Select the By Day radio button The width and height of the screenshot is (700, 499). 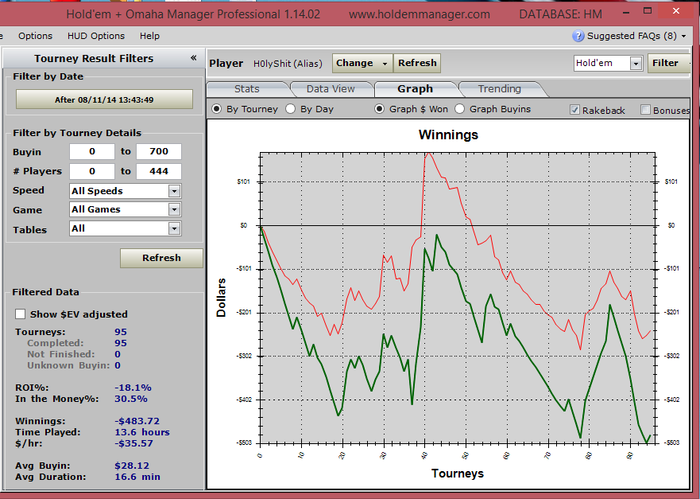click(x=291, y=109)
